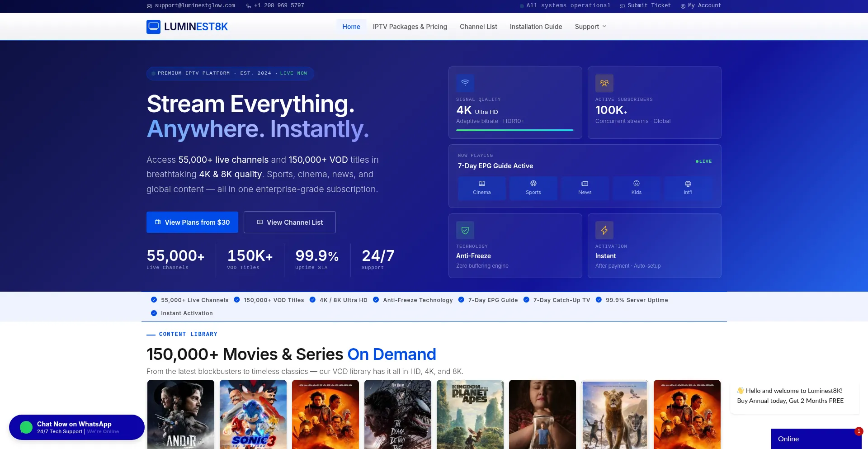Click the 55,000+ Live Channels stat
The image size is (868, 449).
[x=175, y=259]
